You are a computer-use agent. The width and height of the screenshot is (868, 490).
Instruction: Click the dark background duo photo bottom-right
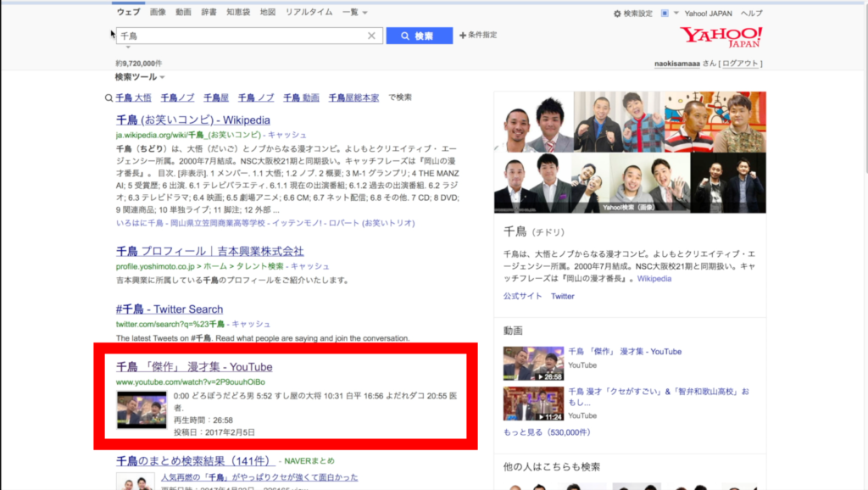(728, 183)
